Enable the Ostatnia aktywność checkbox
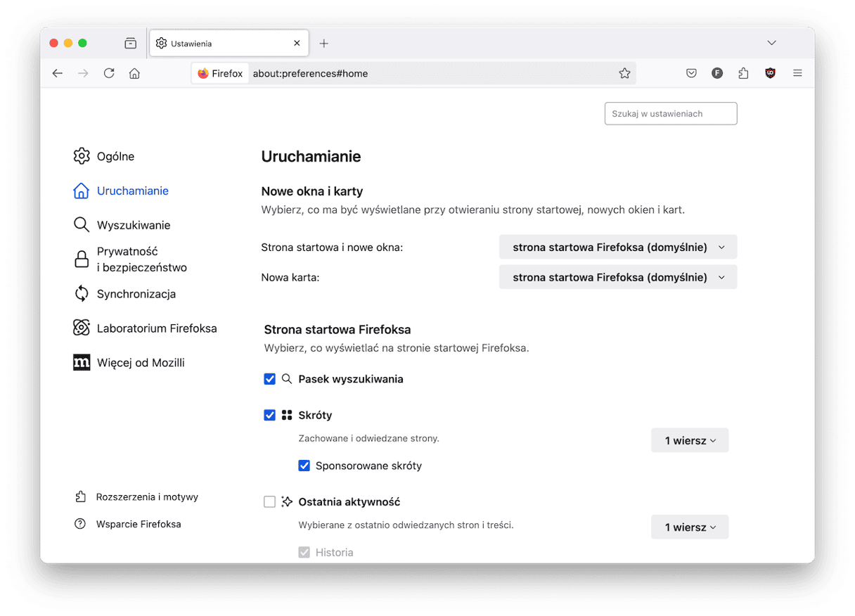The image size is (855, 616). click(x=269, y=502)
